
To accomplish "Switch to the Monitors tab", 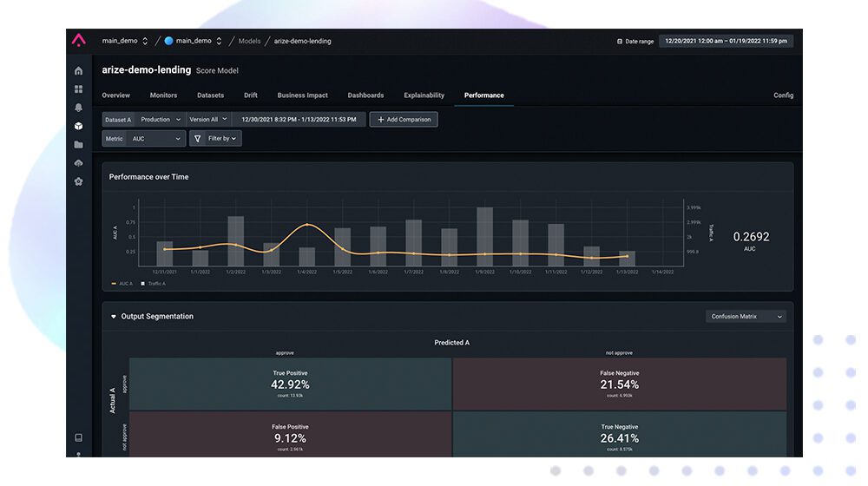I will (x=163, y=95).
